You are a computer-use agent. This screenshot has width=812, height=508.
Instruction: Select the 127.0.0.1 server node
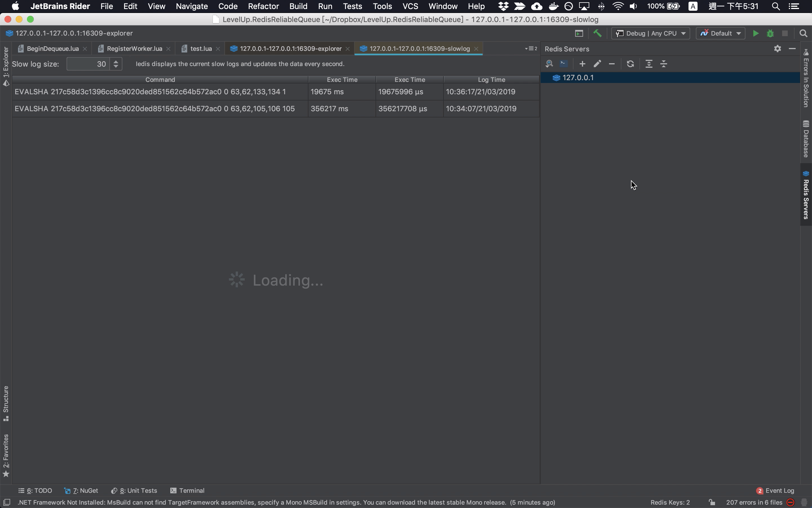pyautogui.click(x=670, y=78)
